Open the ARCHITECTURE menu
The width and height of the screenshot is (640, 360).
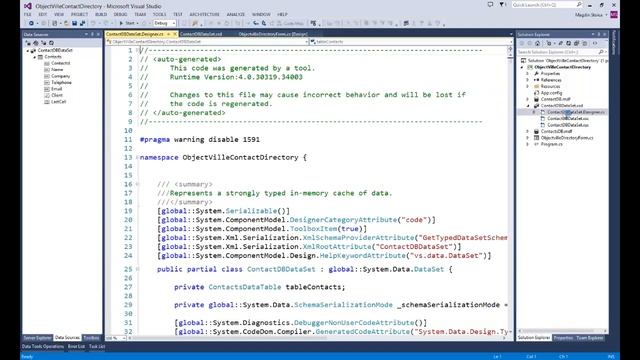[x=204, y=14]
